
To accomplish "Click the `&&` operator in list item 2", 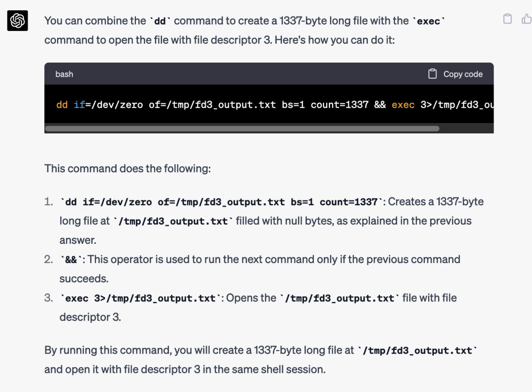I will (71, 260).
